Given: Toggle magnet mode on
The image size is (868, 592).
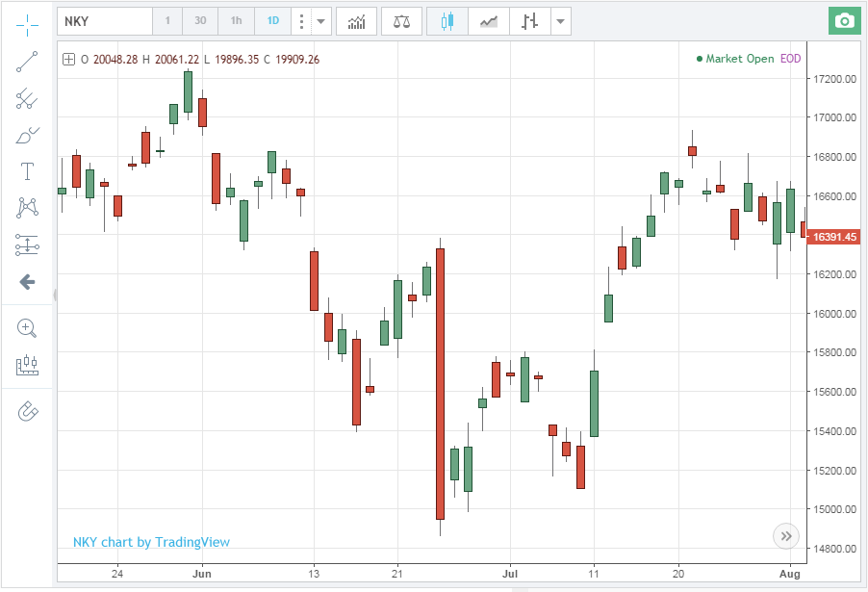Looking at the screenshot, I should (28, 412).
